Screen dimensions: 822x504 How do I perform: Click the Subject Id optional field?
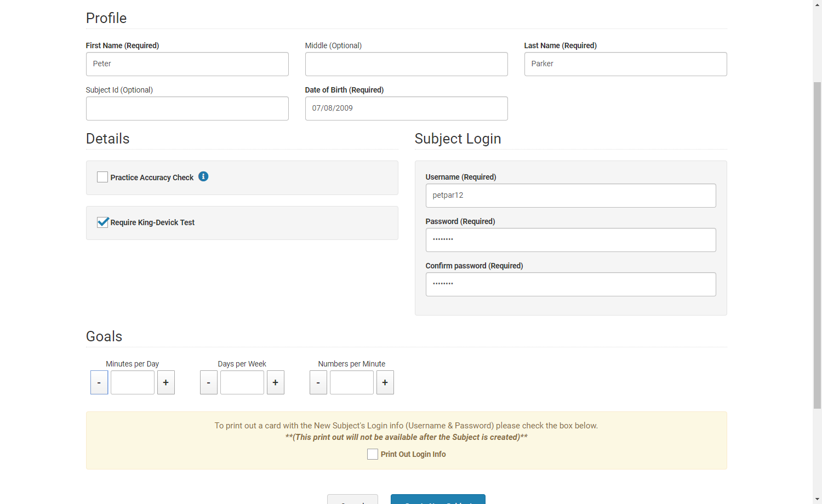(187, 108)
